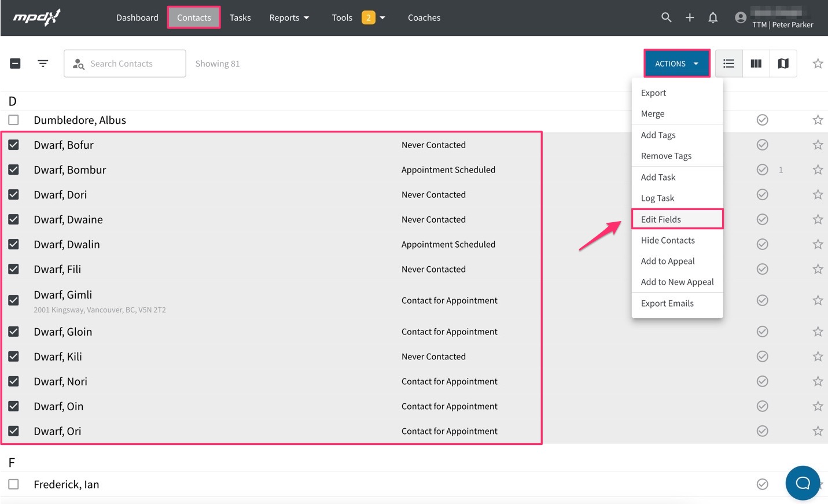The image size is (828, 504).
Task: Uncheck Dwarf, Kili checkbox
Action: (x=14, y=356)
